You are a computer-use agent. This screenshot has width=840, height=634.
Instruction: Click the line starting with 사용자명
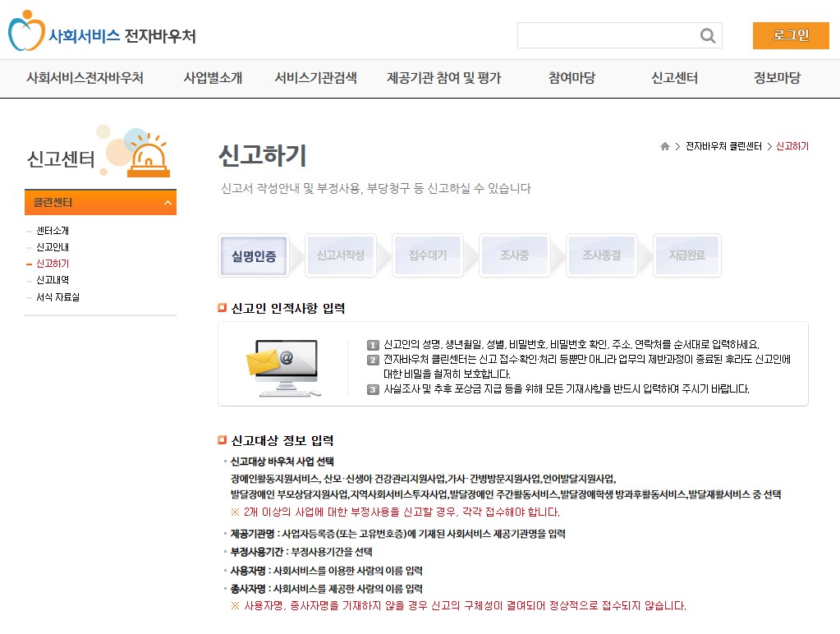[326, 571]
